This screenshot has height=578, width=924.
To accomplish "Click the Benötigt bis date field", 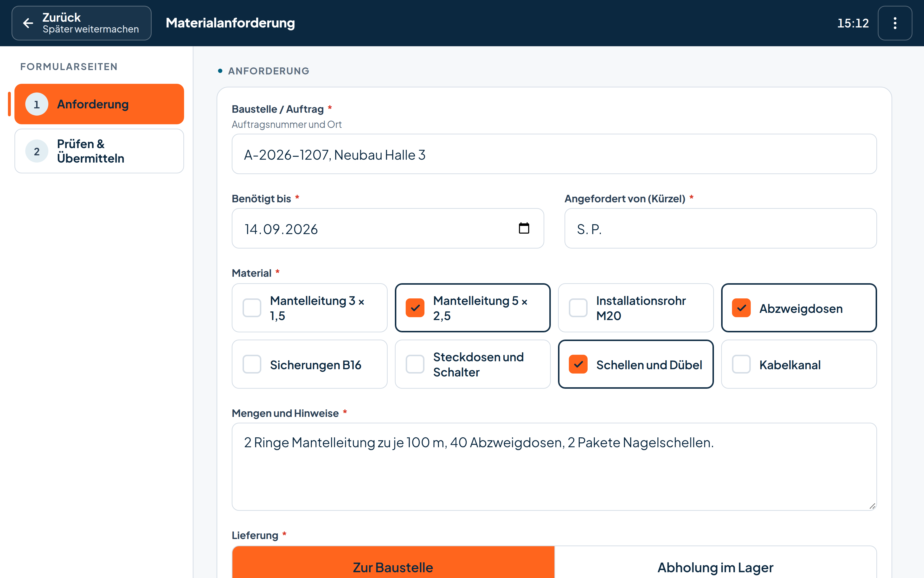I will coord(388,229).
